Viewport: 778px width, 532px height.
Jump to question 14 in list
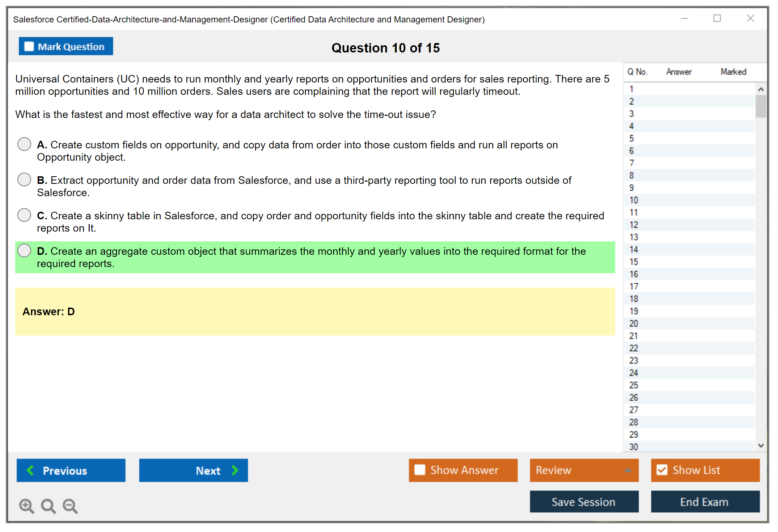pos(634,249)
